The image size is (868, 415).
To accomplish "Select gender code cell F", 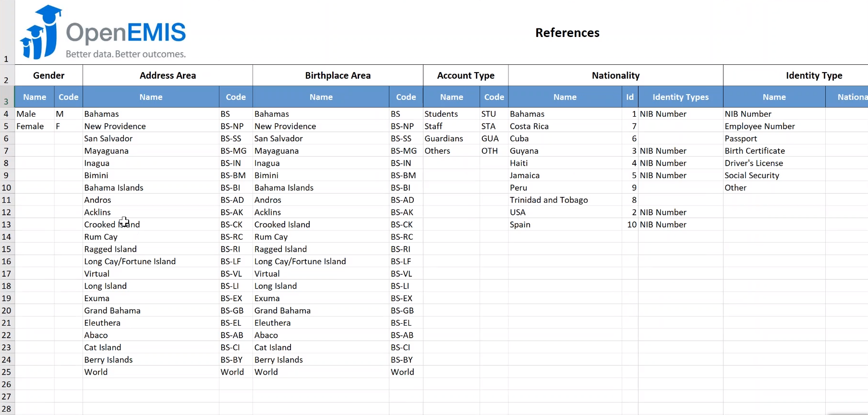I will [x=69, y=126].
